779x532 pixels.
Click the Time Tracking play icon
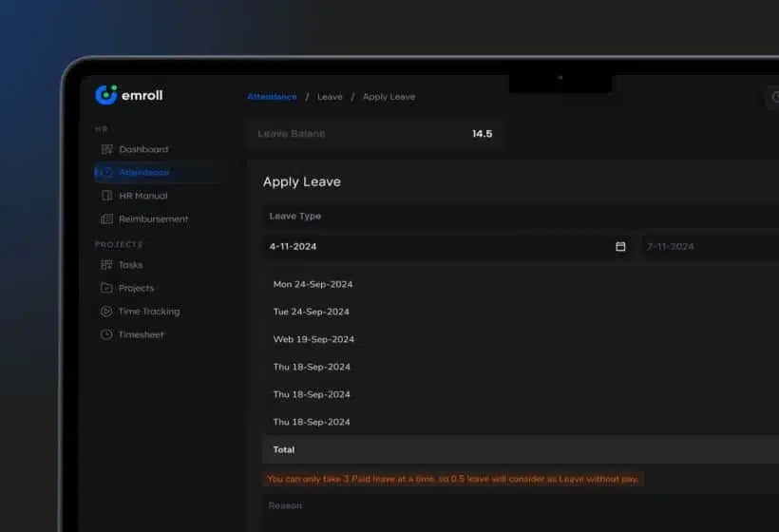[x=106, y=312]
